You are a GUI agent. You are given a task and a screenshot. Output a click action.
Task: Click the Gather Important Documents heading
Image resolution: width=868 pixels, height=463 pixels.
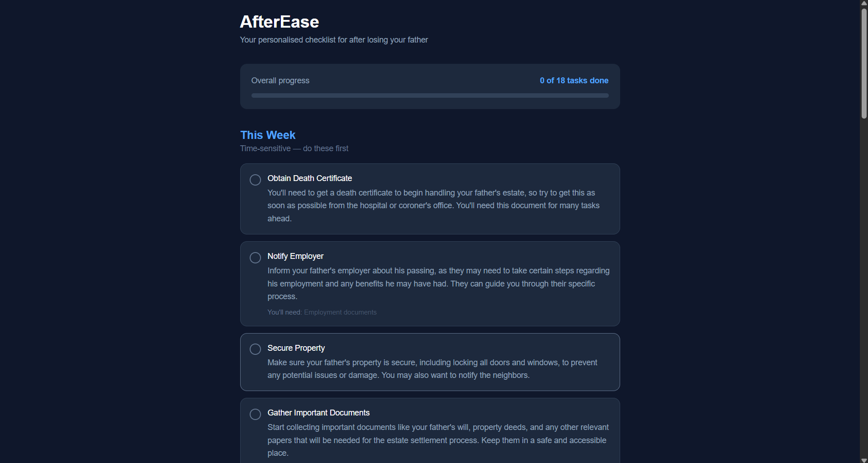point(318,413)
